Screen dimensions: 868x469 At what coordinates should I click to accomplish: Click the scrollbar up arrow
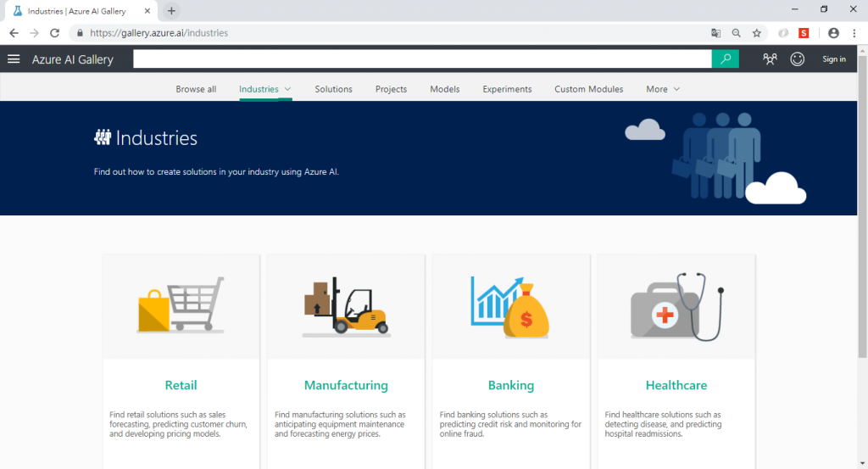[862, 50]
